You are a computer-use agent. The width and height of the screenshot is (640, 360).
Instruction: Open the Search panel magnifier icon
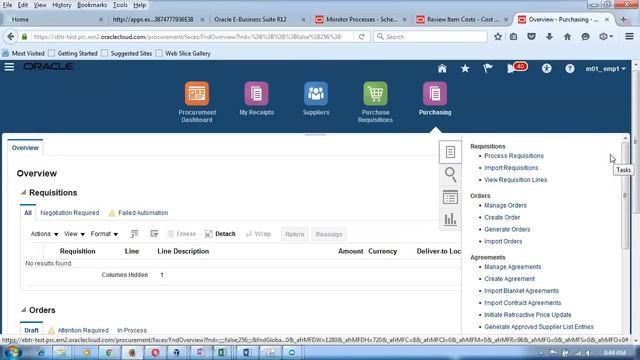point(450,175)
